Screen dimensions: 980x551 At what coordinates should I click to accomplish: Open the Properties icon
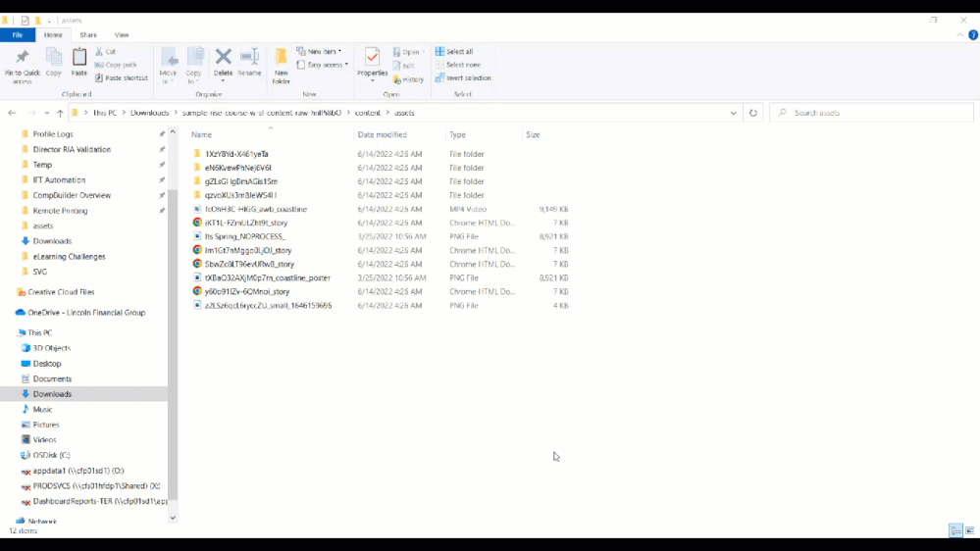[372, 65]
